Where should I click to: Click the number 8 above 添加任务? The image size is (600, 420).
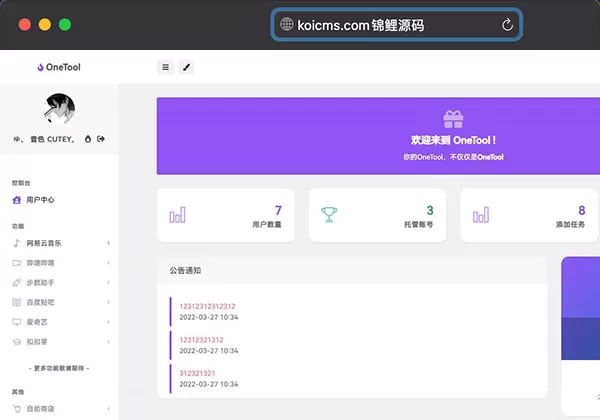click(582, 210)
